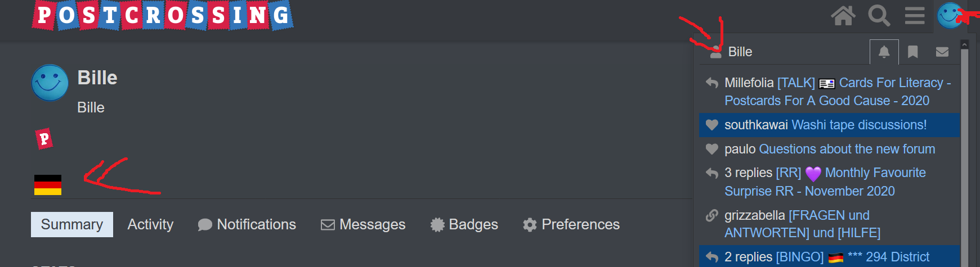Open the Notifications tab

(x=247, y=224)
